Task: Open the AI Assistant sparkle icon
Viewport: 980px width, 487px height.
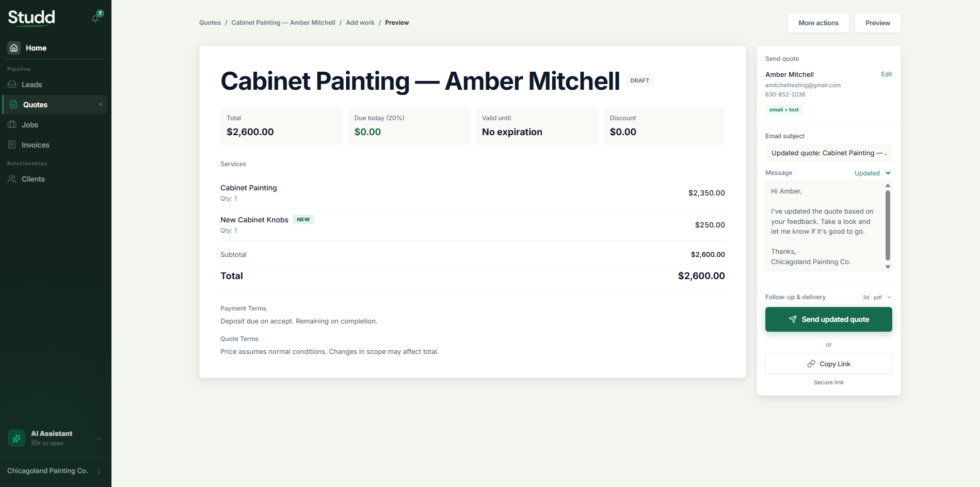Action: [x=17, y=438]
